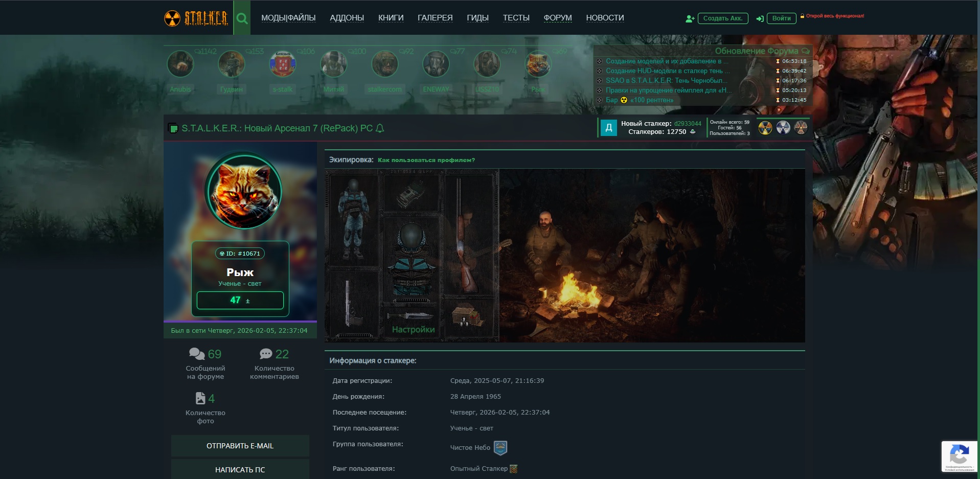Click the reCAPTCHA badge

click(x=959, y=456)
